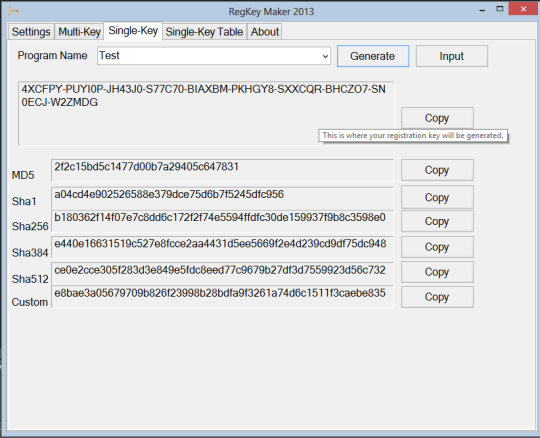
Task: Copy the Sha384 hash
Action: pyautogui.click(x=437, y=247)
